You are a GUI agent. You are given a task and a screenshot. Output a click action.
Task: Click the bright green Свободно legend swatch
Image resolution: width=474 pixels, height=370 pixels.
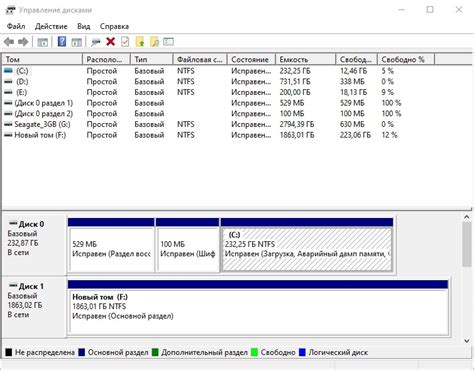pyautogui.click(x=255, y=352)
